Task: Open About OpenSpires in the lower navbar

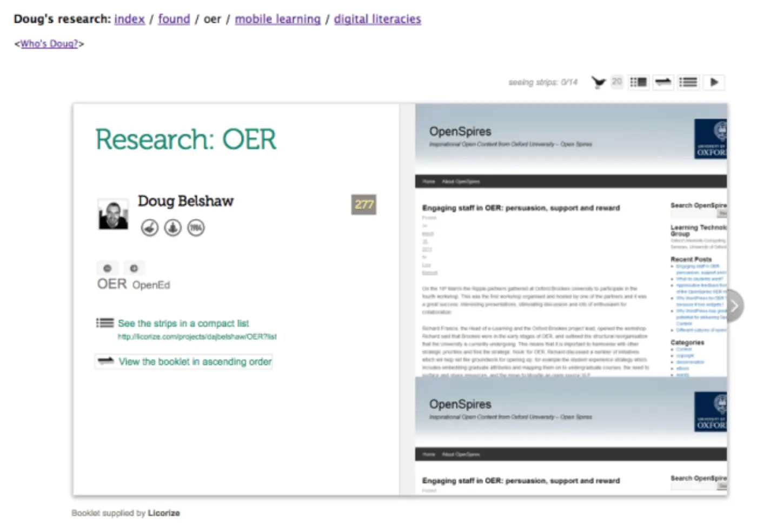Action: click(461, 455)
